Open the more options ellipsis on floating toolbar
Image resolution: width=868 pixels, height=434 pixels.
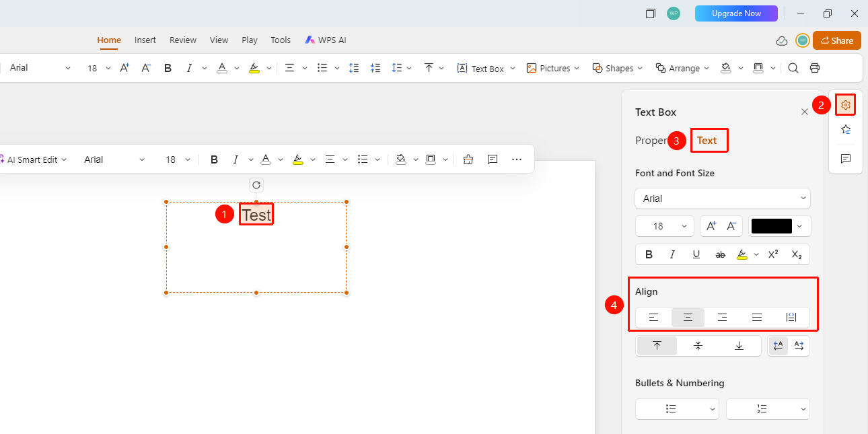[x=517, y=159]
